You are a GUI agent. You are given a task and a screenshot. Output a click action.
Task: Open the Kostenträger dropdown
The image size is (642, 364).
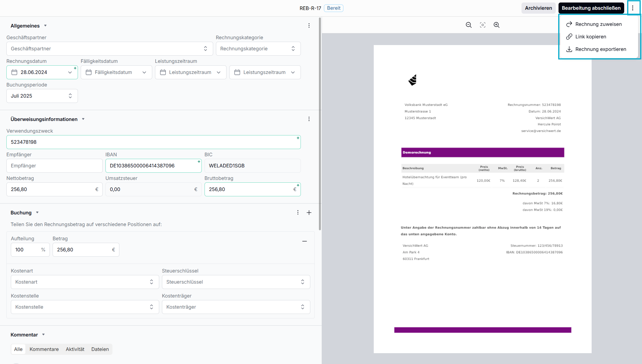236,307
